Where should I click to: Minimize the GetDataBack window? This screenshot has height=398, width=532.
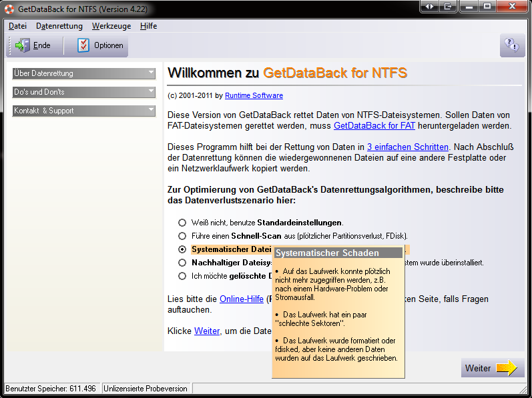(x=469, y=7)
